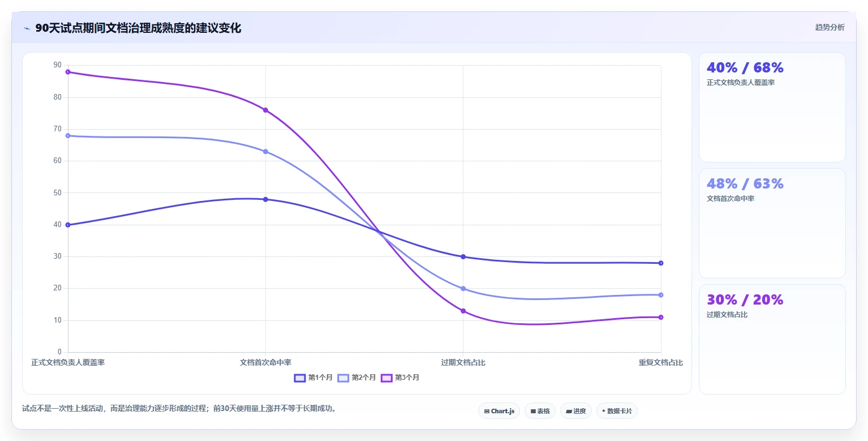Image resolution: width=868 pixels, height=441 pixels.
Task: Select the 48% / 63% stat card
Action: pos(772,223)
